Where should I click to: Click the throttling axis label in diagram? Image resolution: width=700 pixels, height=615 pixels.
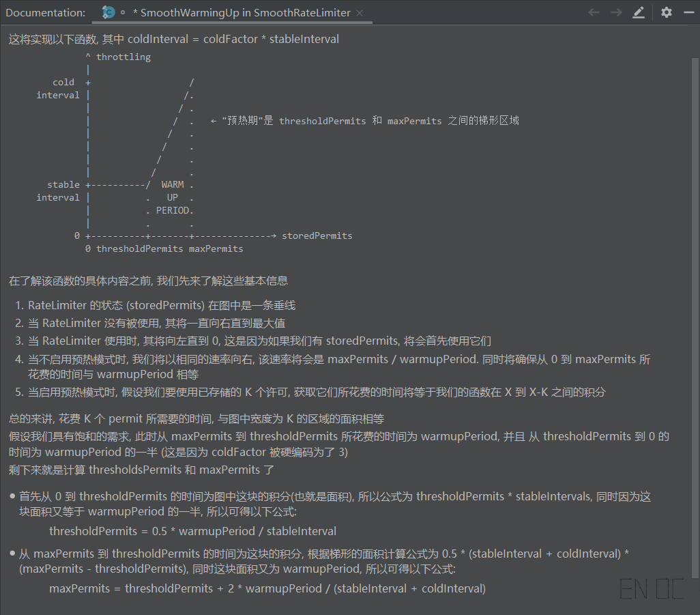(x=123, y=57)
